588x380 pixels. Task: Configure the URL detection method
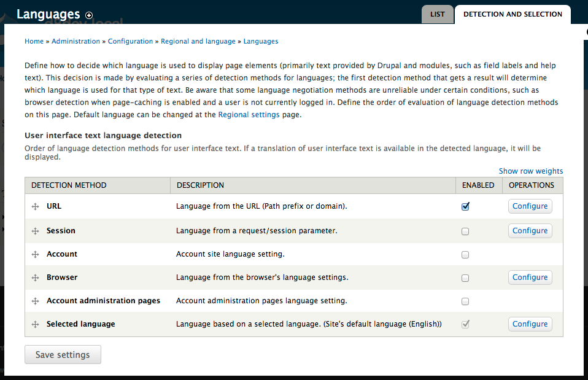tap(530, 206)
